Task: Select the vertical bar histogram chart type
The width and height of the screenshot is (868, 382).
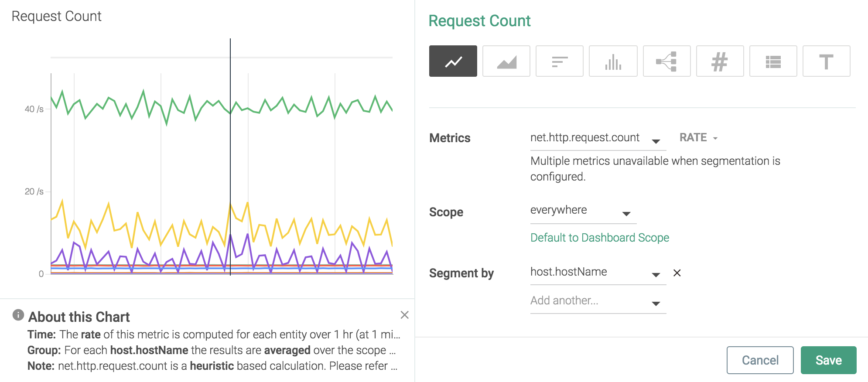Action: (613, 61)
